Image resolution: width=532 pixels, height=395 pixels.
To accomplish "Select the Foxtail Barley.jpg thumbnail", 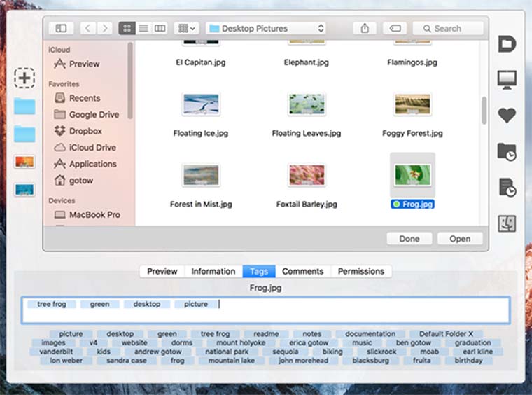I will click(307, 175).
